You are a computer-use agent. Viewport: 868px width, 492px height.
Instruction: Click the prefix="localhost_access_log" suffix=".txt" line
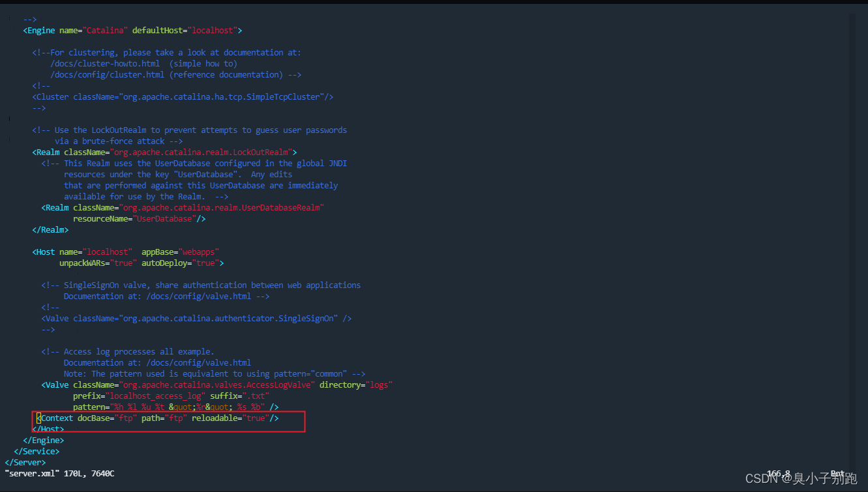[x=171, y=396]
